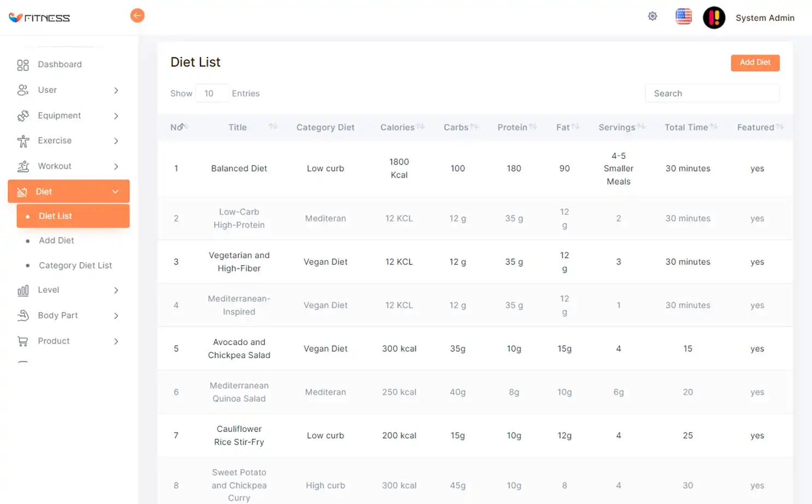This screenshot has height=504, width=812.
Task: Click the Workout sidebar icon
Action: tap(23, 167)
